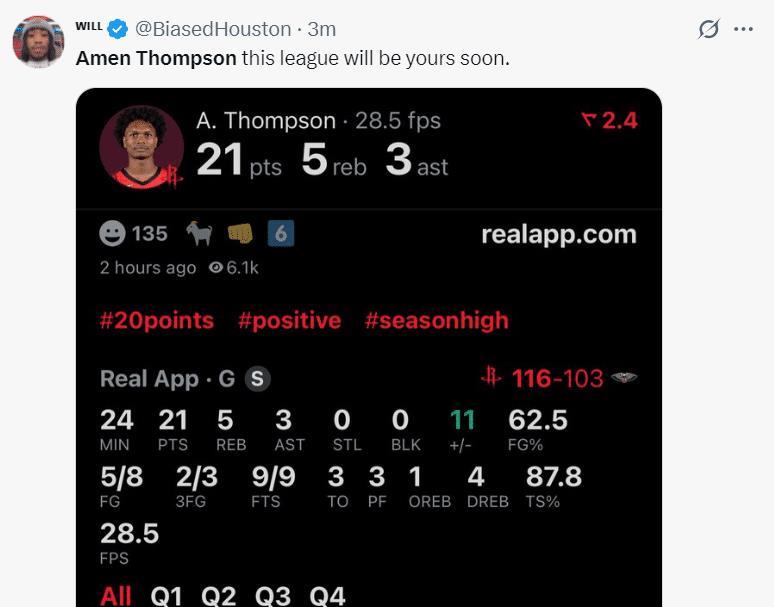Screen dimensions: 774x607
Task: Click the Grok explain-post icon
Action: tap(708, 29)
